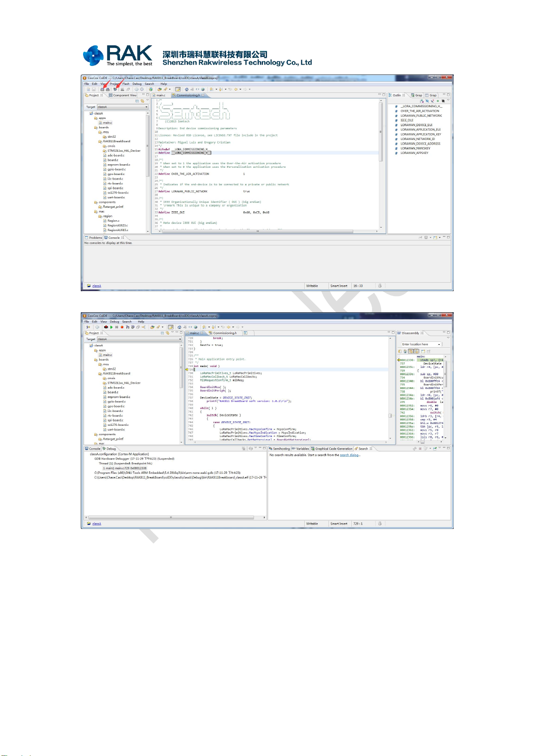This screenshot has width=535, height=756.
Task: Click classA link in lower status bar
Action: tap(96, 524)
